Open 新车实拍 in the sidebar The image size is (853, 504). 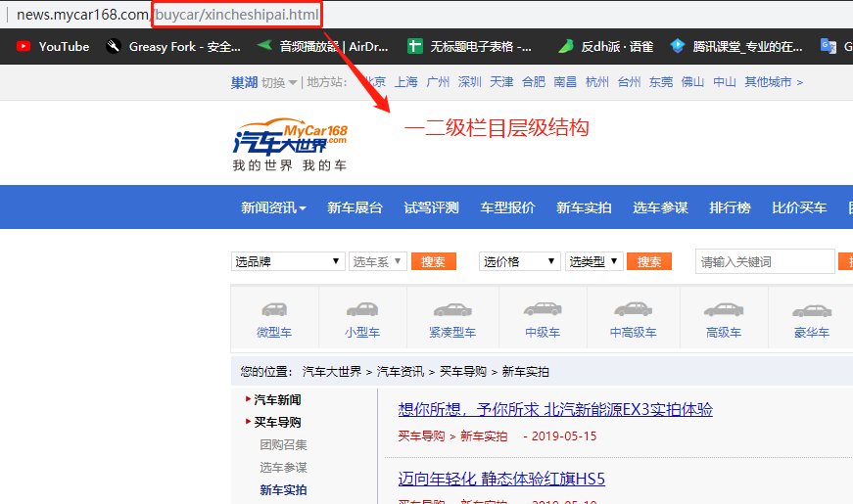(x=283, y=490)
